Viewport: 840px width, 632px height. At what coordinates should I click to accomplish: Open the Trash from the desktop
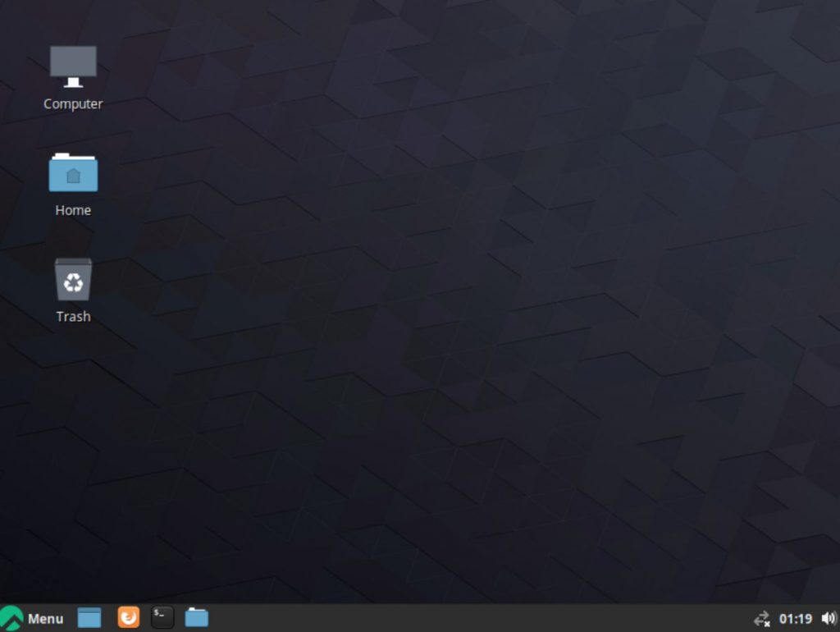[x=73, y=279]
